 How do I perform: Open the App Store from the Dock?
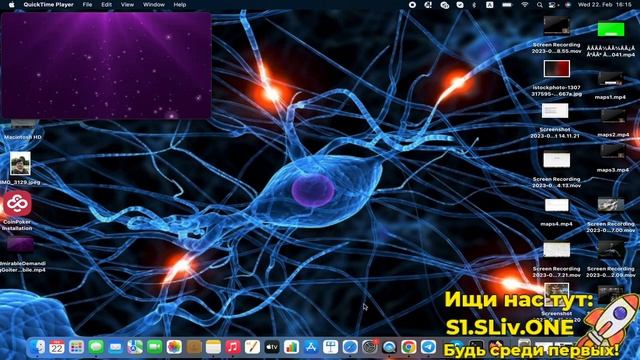(311, 347)
